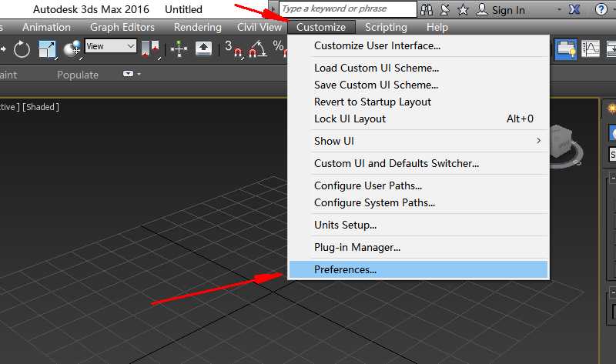
Task: Close the Customize menu
Action: click(x=321, y=27)
